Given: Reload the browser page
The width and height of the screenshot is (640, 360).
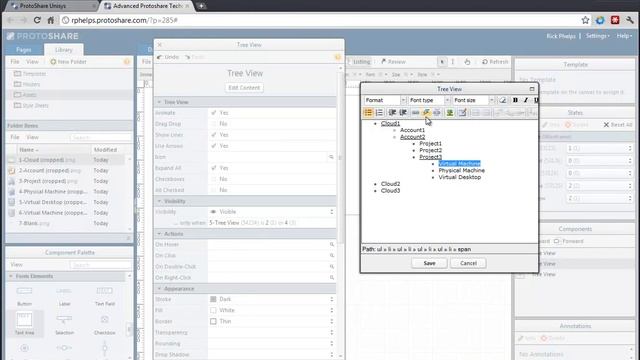Looking at the screenshot, I should tap(37, 20).
